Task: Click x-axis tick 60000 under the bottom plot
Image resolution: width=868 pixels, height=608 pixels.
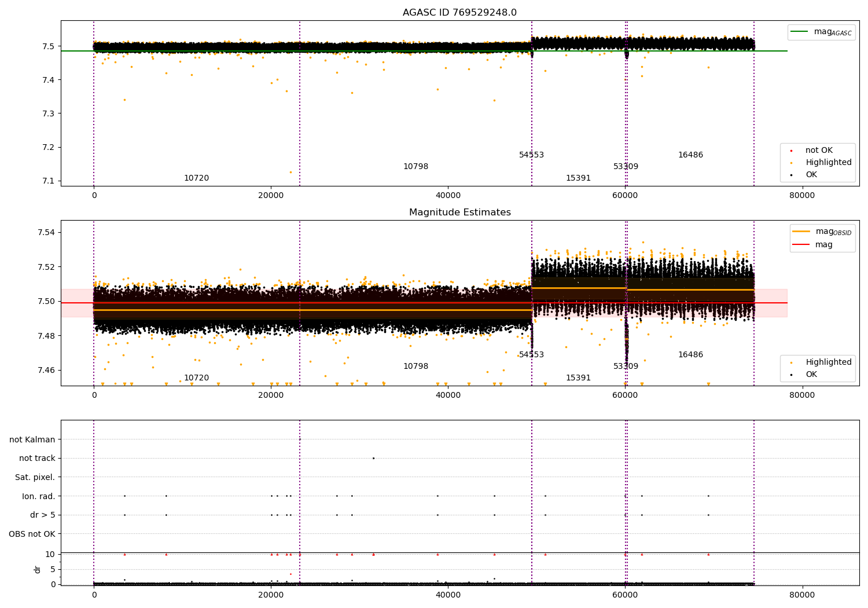Action: click(x=625, y=595)
